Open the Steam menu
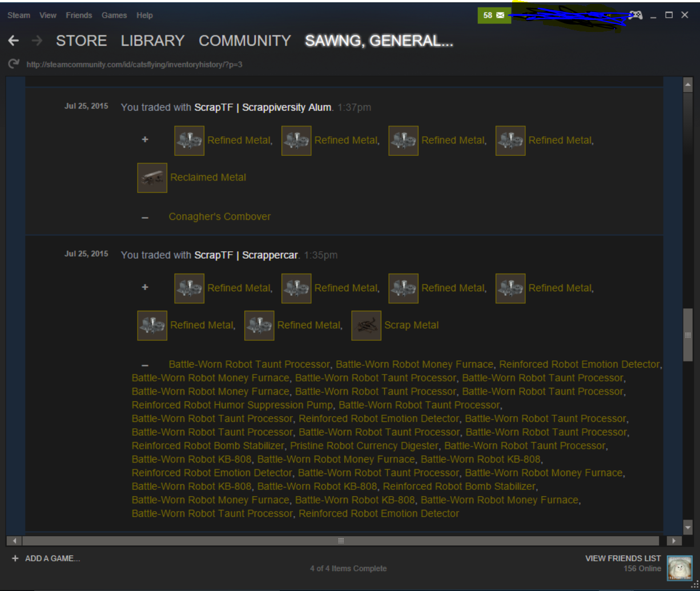Viewport: 700px width, 591px height. click(x=18, y=15)
